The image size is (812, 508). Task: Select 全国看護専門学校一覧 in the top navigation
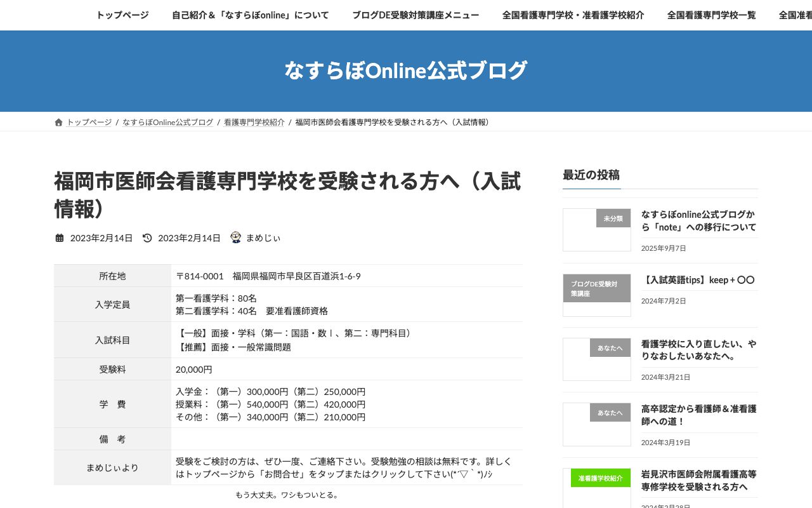pyautogui.click(x=712, y=15)
